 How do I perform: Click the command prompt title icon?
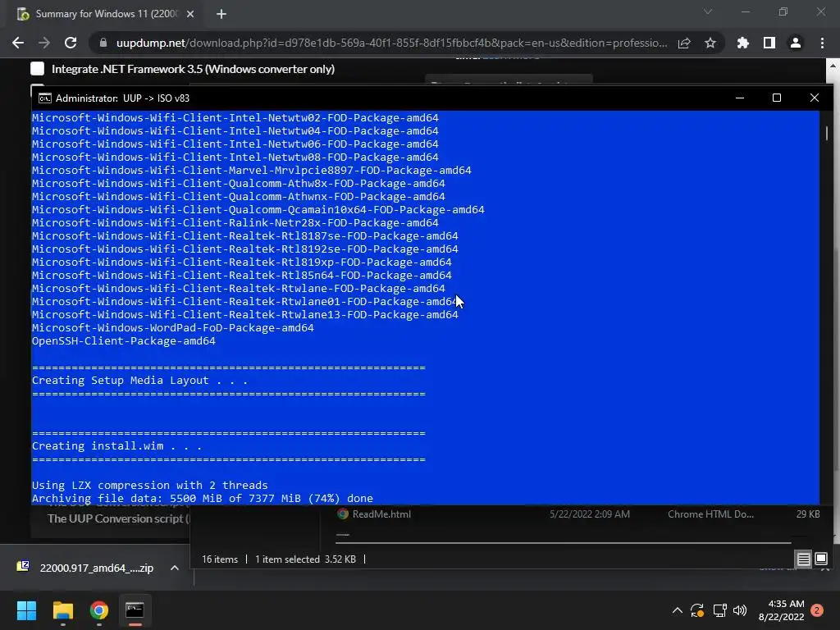point(45,98)
